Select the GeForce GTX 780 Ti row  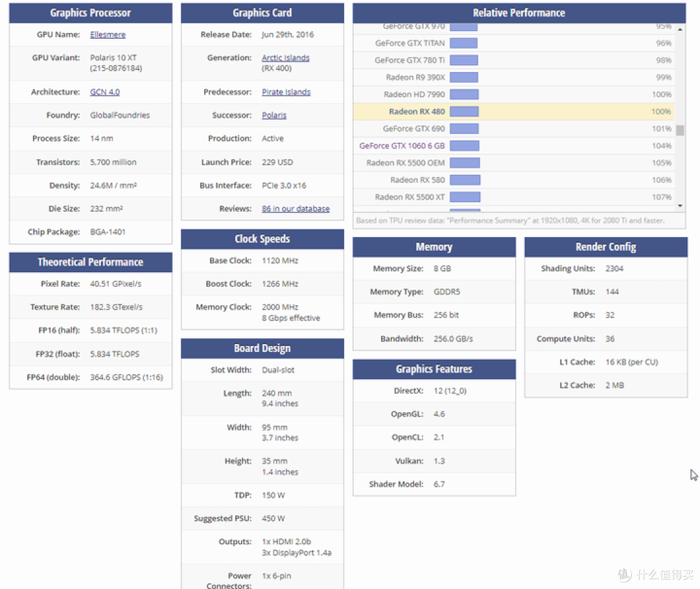[x=514, y=60]
